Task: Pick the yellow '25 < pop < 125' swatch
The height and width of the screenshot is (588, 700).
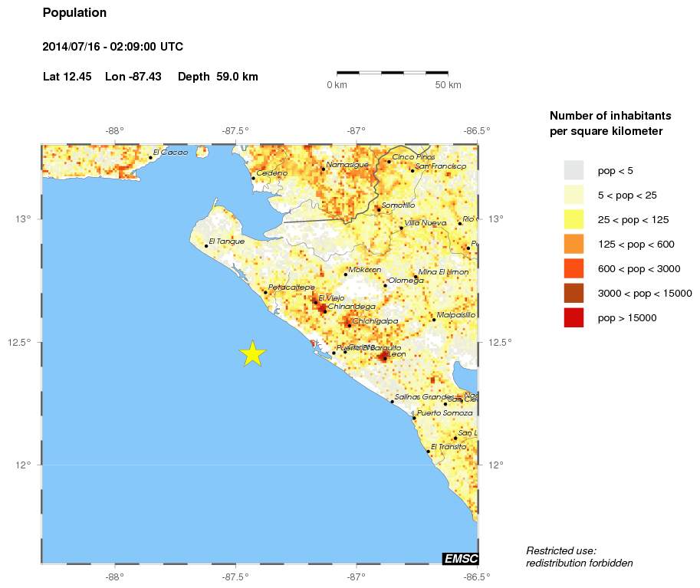Action: tap(573, 219)
